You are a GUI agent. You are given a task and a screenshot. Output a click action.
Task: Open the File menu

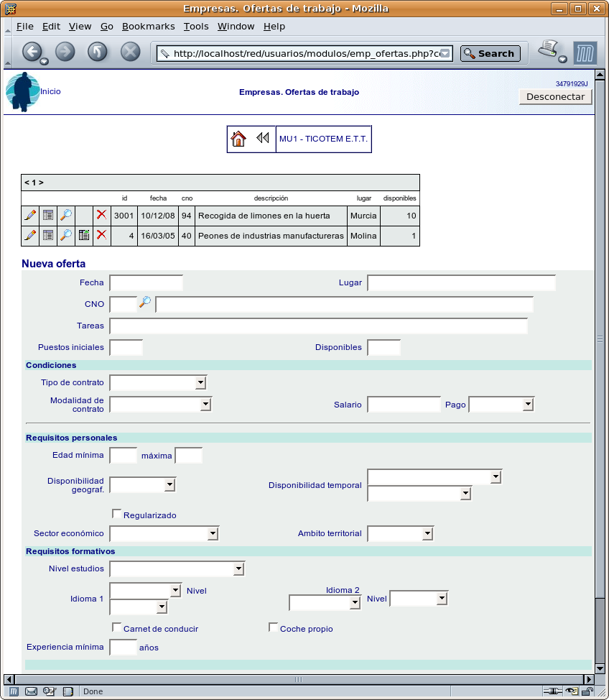click(25, 27)
